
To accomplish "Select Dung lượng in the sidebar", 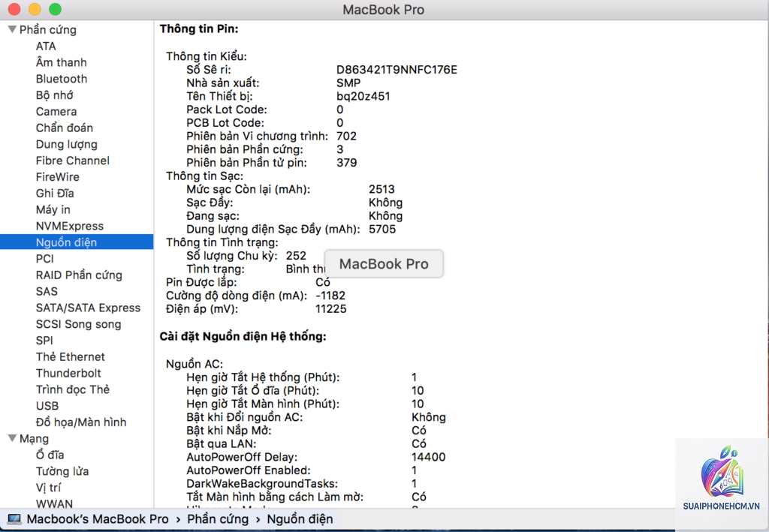I will (66, 145).
